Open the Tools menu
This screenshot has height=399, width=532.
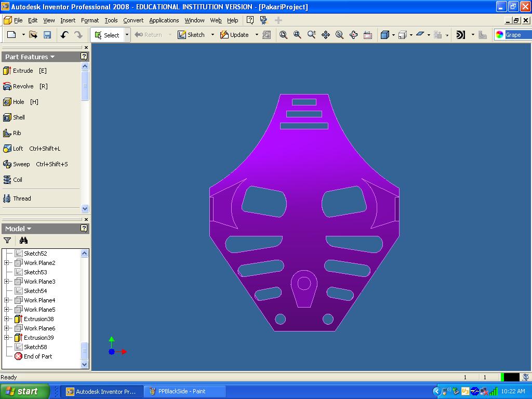point(111,20)
